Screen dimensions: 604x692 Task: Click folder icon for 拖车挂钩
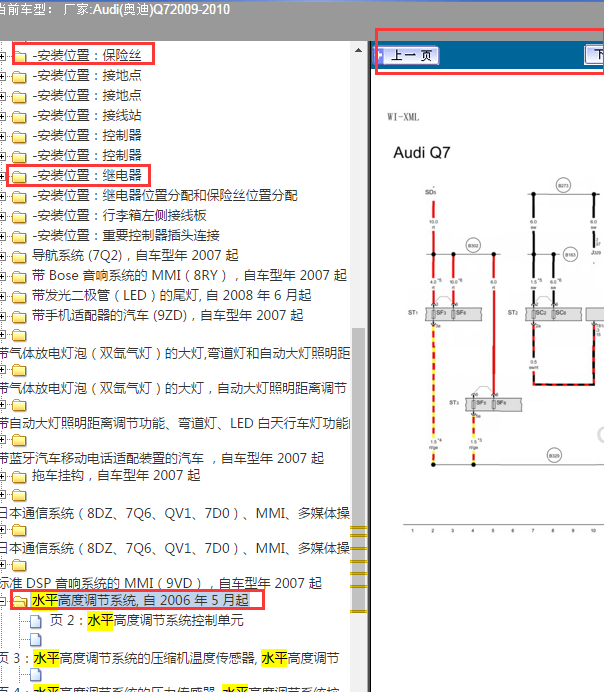[19, 477]
